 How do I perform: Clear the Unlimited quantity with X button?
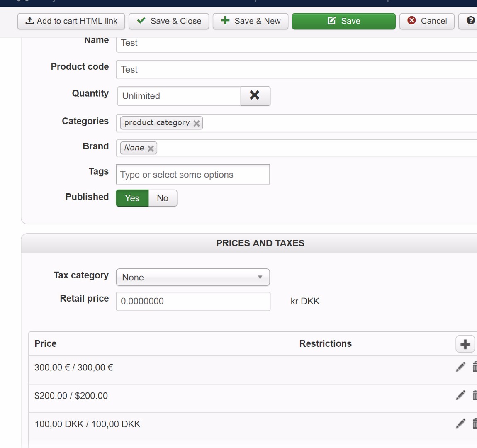[x=255, y=96]
